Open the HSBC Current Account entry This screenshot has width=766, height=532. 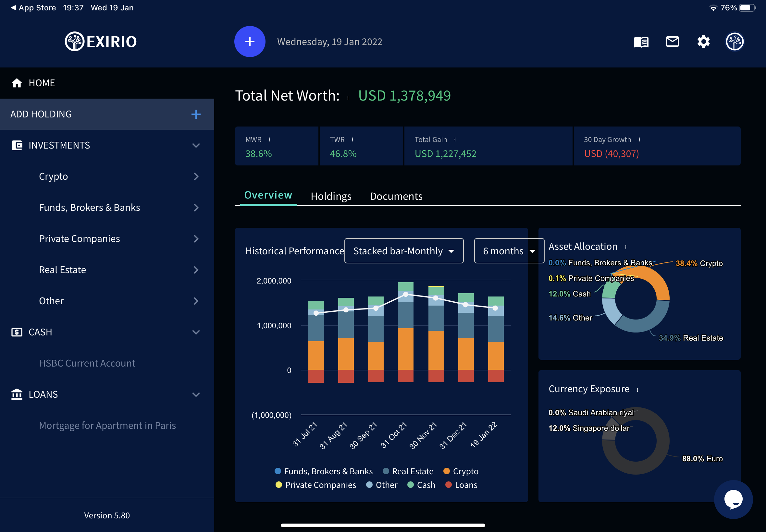[x=87, y=363]
